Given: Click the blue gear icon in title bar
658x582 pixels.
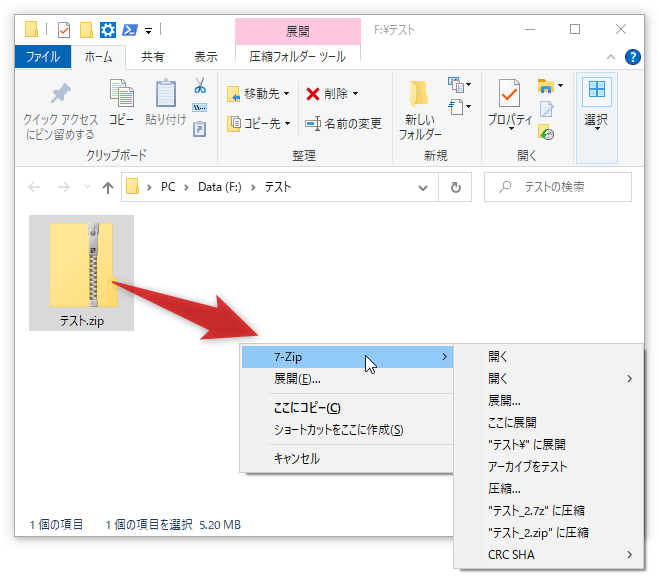Looking at the screenshot, I should coord(108,30).
